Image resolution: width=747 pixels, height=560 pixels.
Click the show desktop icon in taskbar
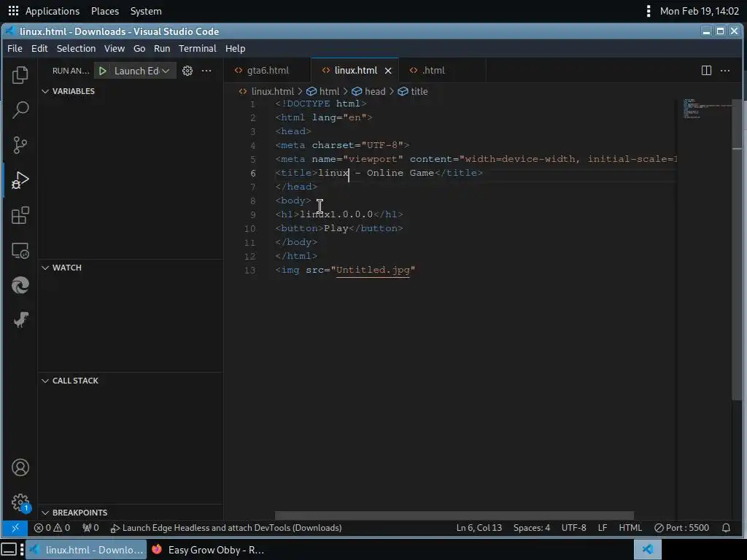(x=9, y=550)
